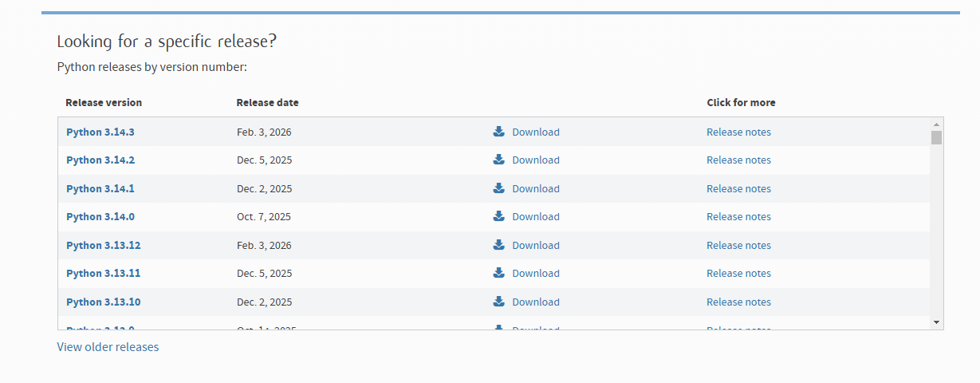The width and height of the screenshot is (980, 383).
Task: Click Download text link for Python 3.14.3
Action: pyautogui.click(x=536, y=132)
